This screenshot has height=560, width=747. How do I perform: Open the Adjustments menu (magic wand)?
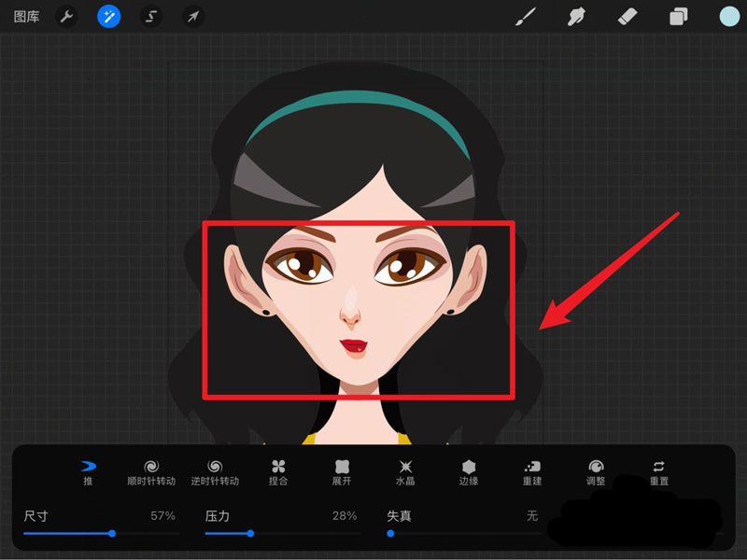pos(109,15)
